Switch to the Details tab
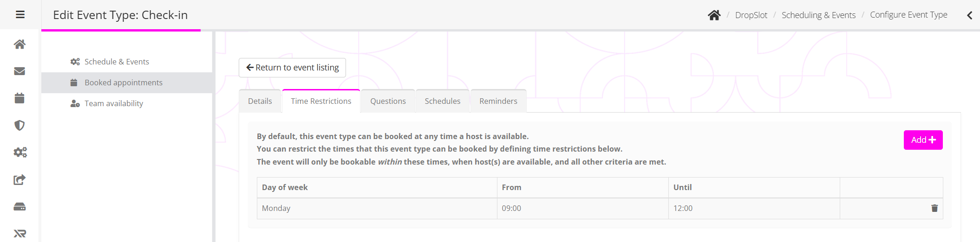Image resolution: width=980 pixels, height=242 pixels. 260,101
